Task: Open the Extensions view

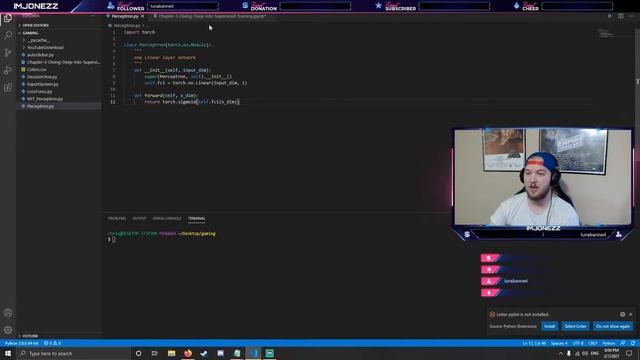Action: (x=8, y=88)
